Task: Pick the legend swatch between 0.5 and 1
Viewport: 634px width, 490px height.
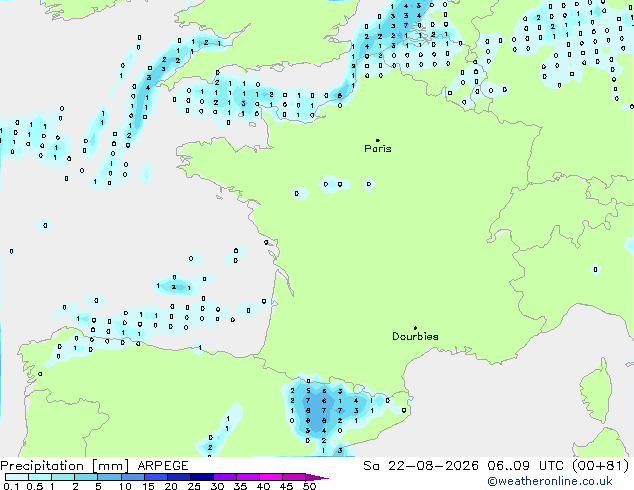Action: point(40,477)
